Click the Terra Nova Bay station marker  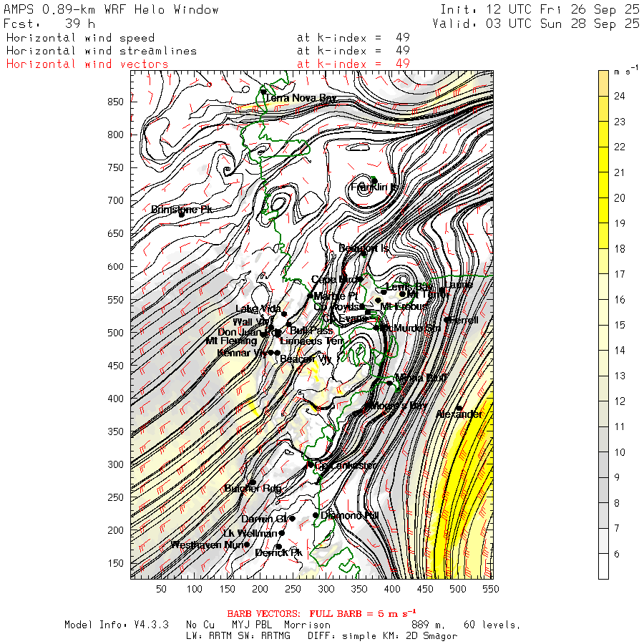(x=263, y=92)
